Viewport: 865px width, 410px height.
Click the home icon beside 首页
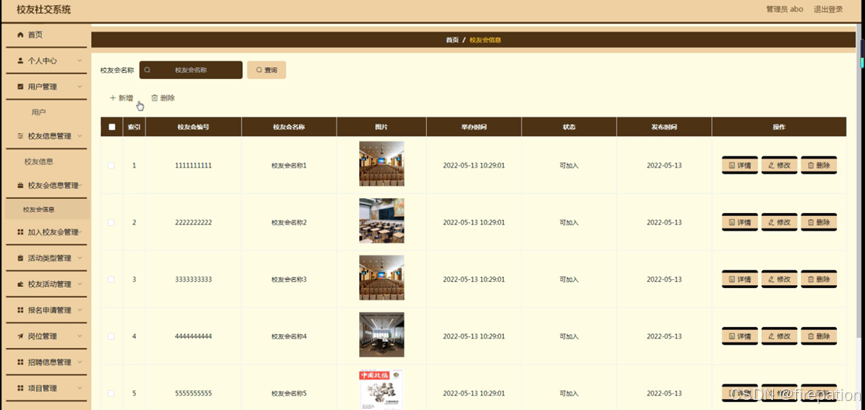pos(20,35)
